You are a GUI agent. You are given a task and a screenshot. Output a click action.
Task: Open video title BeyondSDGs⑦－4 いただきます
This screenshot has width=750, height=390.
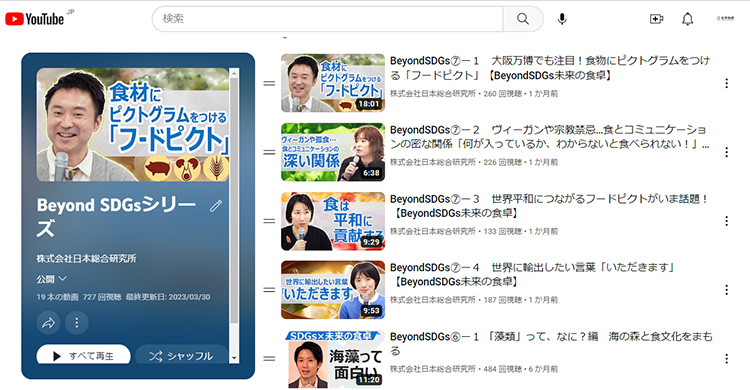(x=532, y=275)
